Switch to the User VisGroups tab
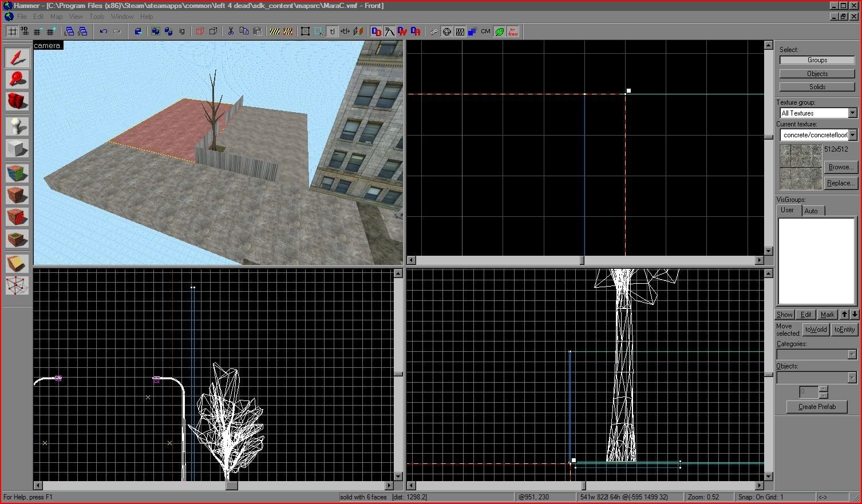Screen dimensions: 862x504 click(788, 210)
